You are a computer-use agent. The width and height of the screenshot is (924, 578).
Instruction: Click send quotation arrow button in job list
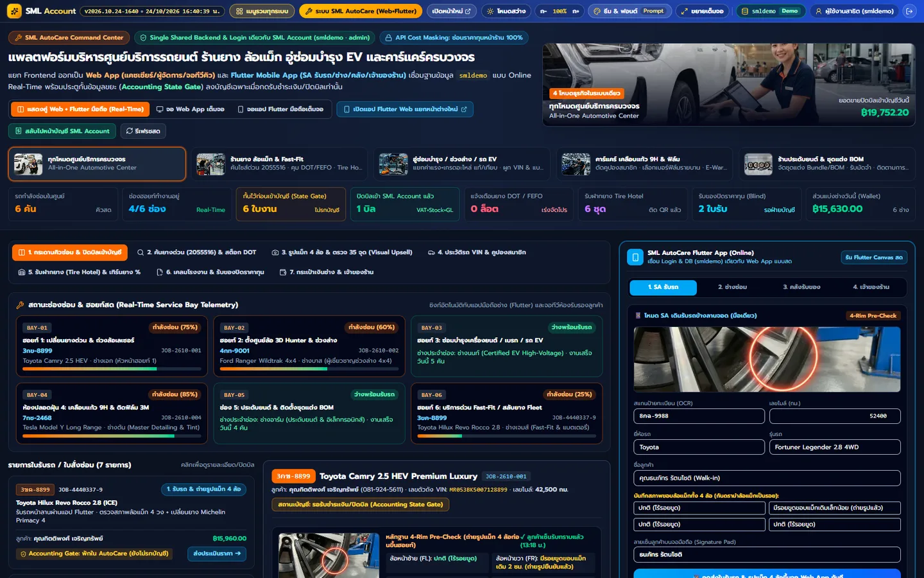(x=217, y=554)
